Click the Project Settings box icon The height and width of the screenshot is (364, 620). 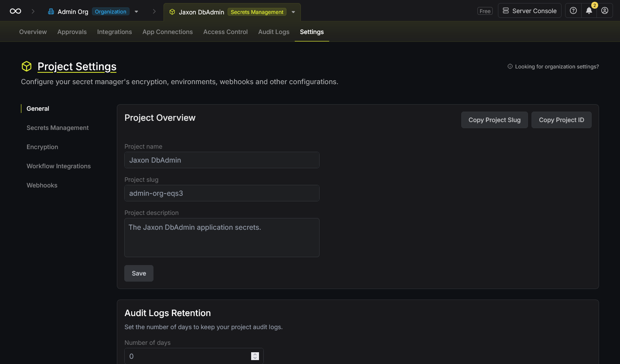click(x=26, y=66)
